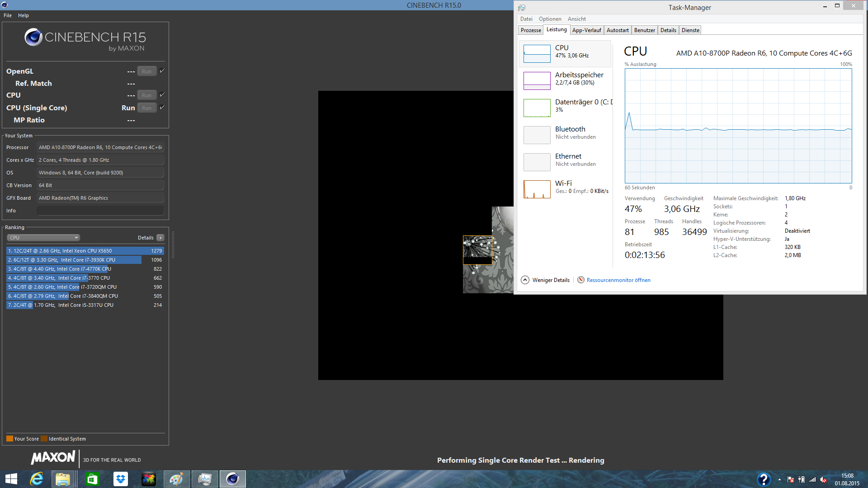Image resolution: width=868 pixels, height=488 pixels.
Task: Open the File menu in Cinebench
Action: tap(8, 15)
